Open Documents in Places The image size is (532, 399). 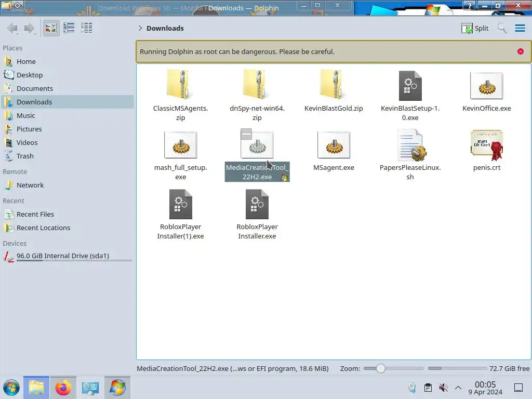[x=68, y=88]
